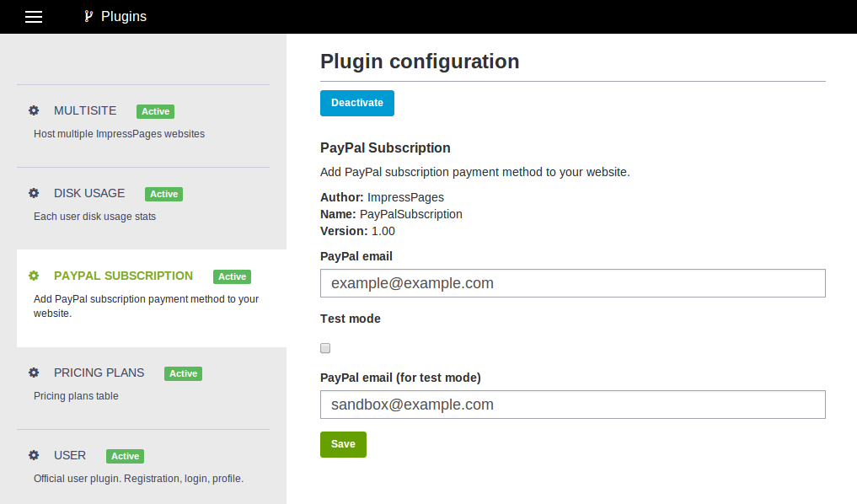
Task: Focus the PayPal email input field
Action: click(573, 283)
